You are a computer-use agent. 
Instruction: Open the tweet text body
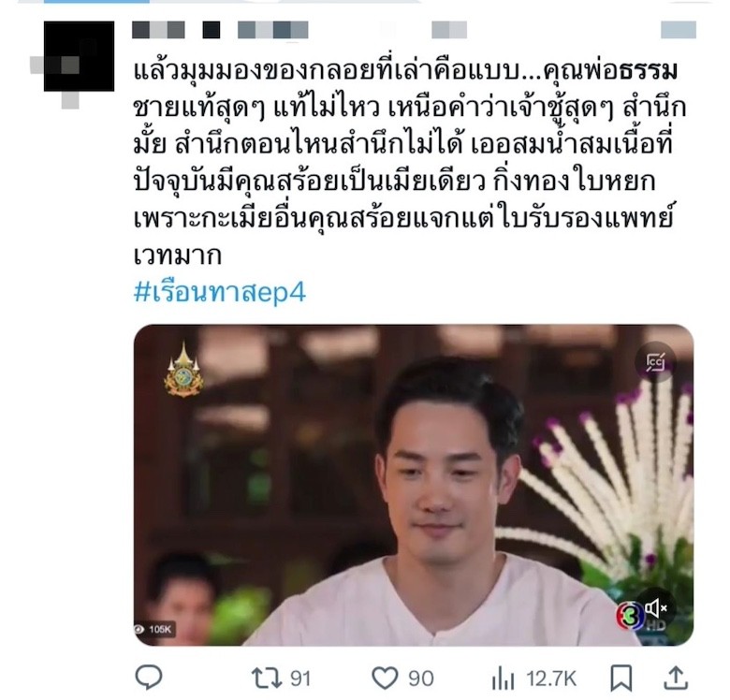[410, 163]
